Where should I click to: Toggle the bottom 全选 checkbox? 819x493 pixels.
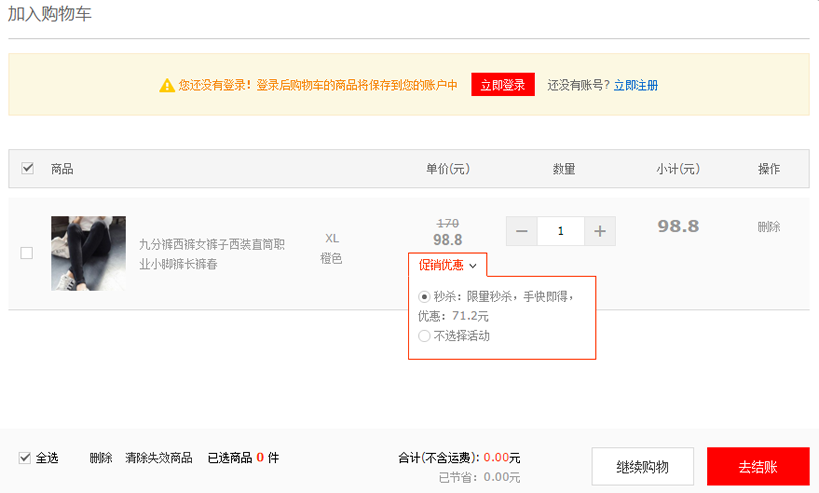click(25, 458)
